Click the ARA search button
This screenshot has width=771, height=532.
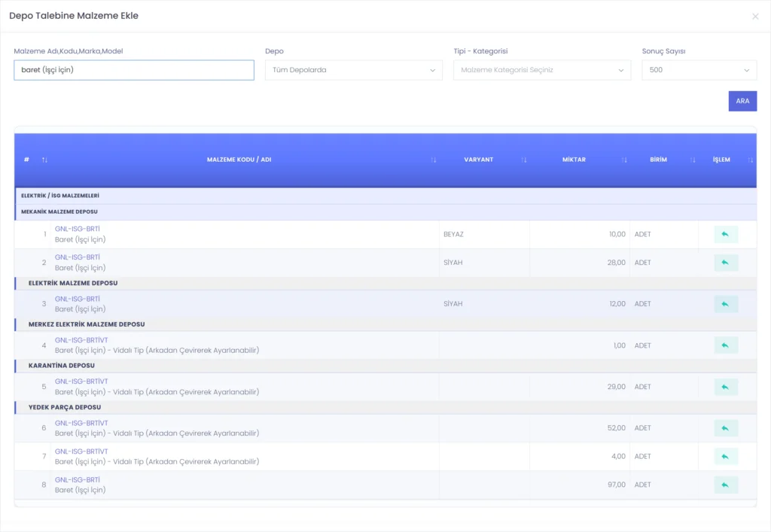click(742, 101)
